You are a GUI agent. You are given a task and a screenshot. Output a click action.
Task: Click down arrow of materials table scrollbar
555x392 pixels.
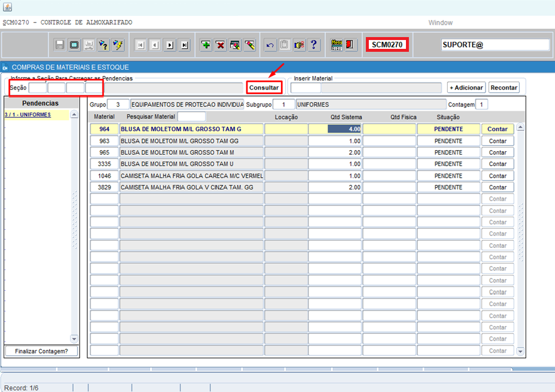click(520, 351)
